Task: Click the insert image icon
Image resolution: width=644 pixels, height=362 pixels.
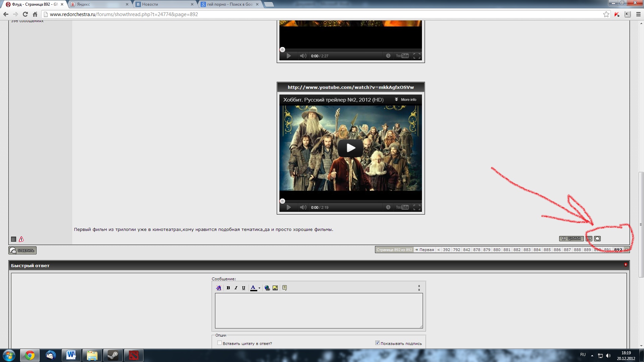Action: click(x=275, y=288)
